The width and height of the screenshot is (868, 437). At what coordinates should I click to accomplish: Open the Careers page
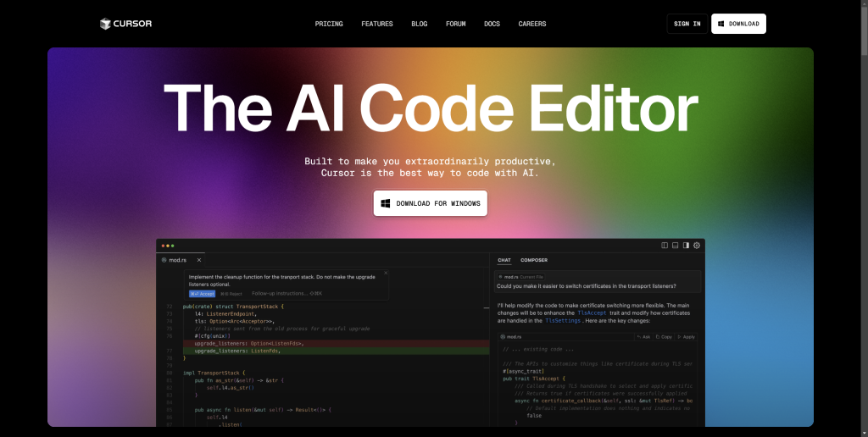(532, 24)
